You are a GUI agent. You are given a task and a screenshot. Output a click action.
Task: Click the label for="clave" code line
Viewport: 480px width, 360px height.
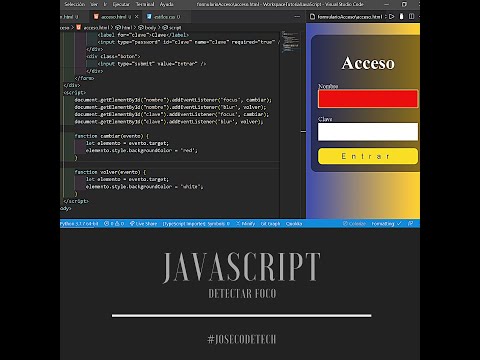tap(143, 35)
